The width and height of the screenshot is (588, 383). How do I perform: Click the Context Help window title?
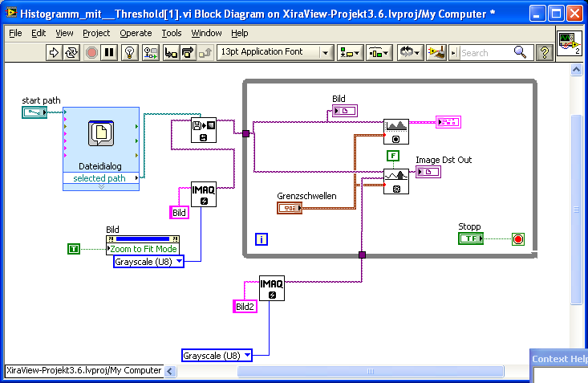(559, 359)
